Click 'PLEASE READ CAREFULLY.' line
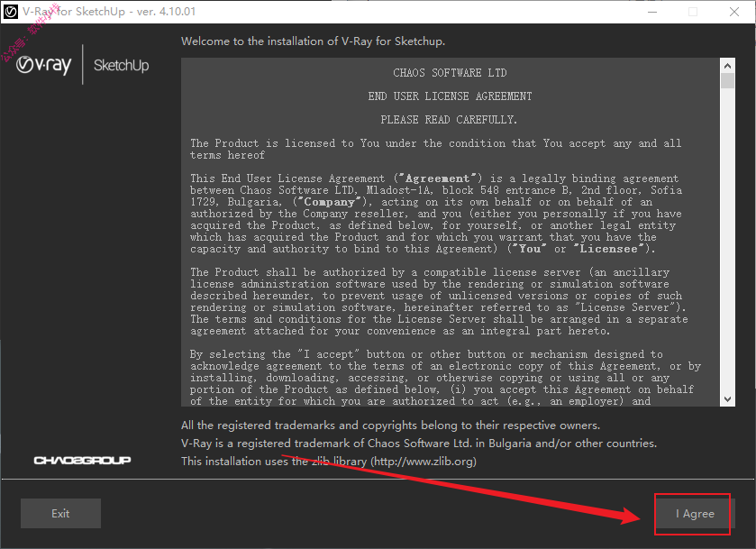The image size is (756, 549). click(449, 120)
